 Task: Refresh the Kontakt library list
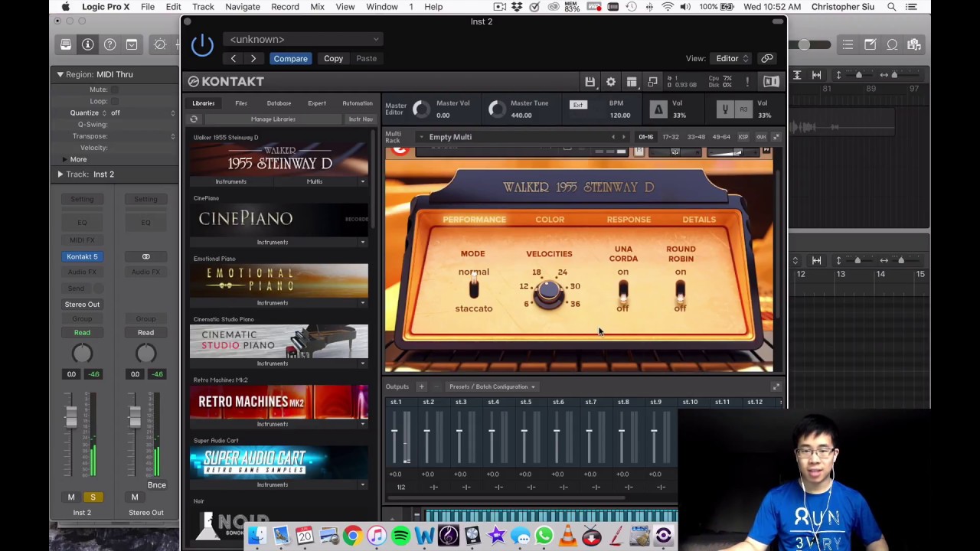click(194, 119)
